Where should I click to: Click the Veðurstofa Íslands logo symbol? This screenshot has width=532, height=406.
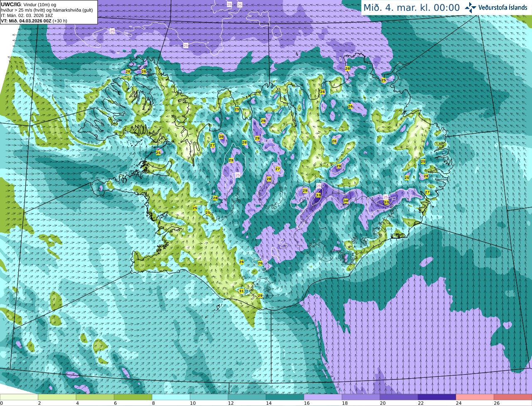[x=470, y=7]
